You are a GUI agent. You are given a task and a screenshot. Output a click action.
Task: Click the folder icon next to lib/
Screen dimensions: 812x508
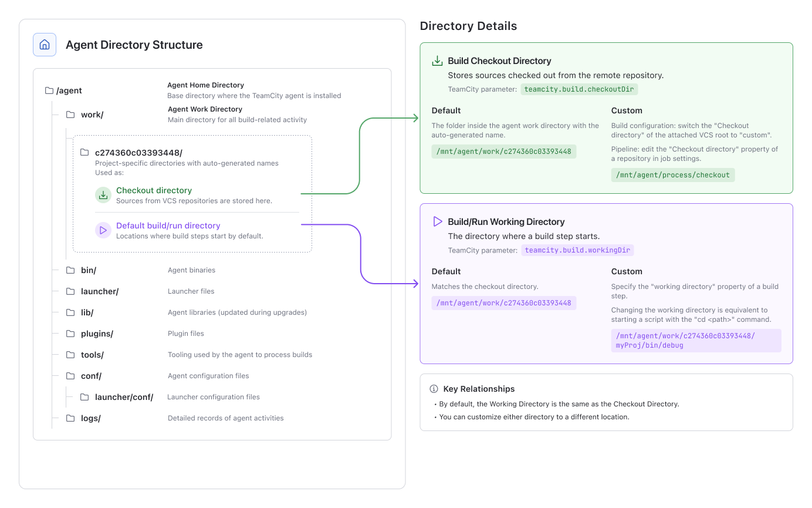70,312
